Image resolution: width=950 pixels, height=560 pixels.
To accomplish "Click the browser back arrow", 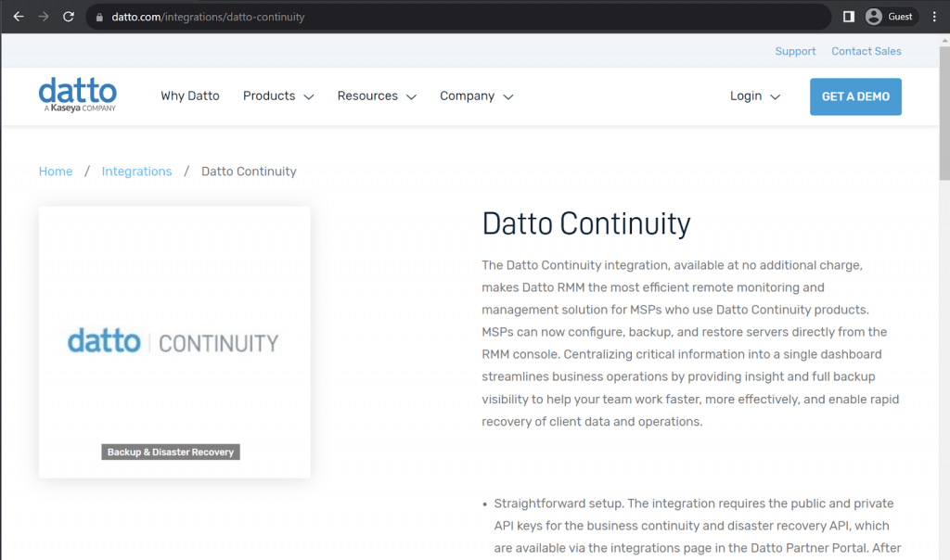I will tap(19, 17).
